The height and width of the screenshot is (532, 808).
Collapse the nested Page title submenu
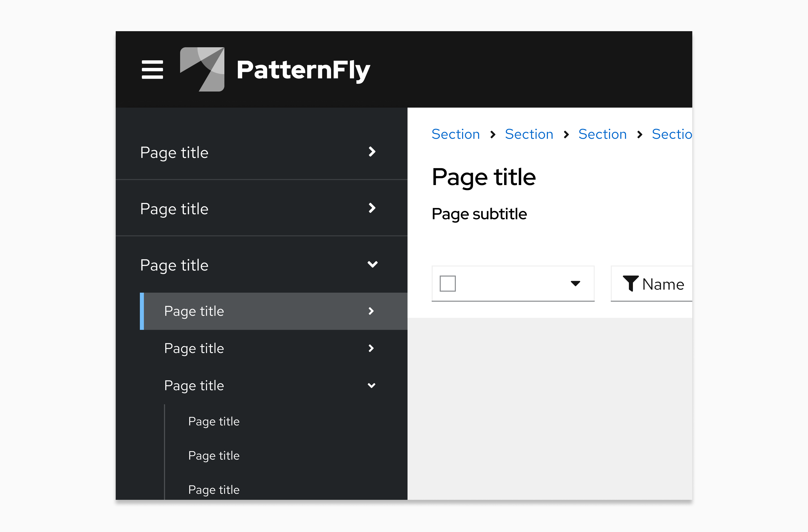click(x=372, y=385)
